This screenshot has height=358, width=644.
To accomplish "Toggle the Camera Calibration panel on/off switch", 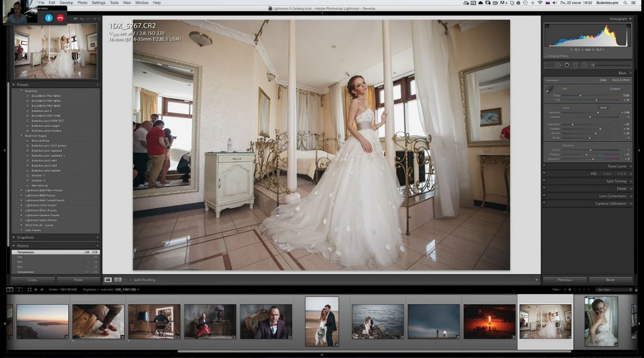I will point(544,203).
